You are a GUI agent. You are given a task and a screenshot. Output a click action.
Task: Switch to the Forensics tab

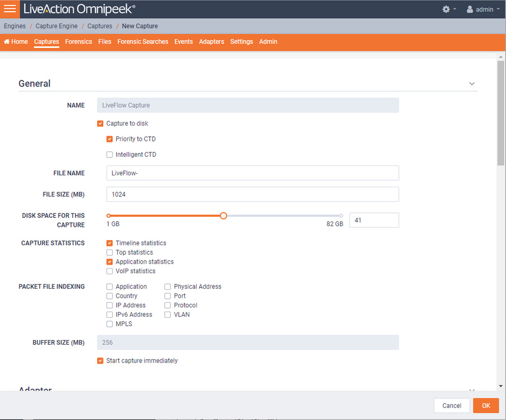pos(78,42)
